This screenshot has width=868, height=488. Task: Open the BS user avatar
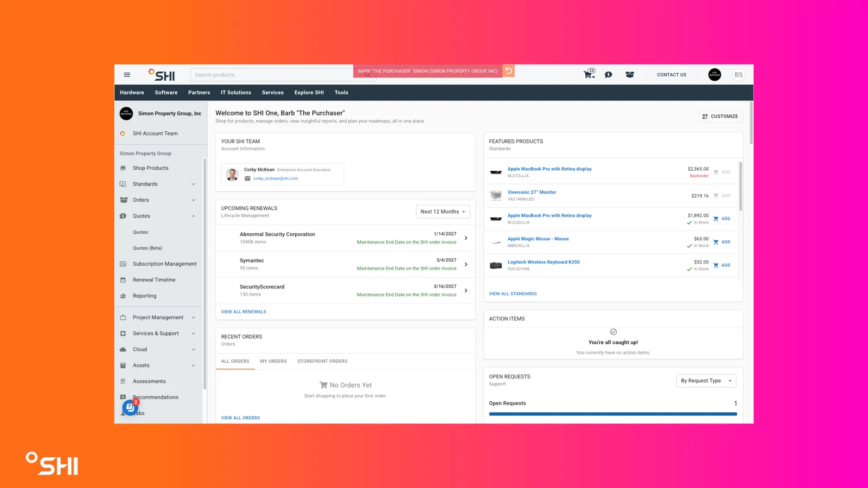[x=738, y=75]
